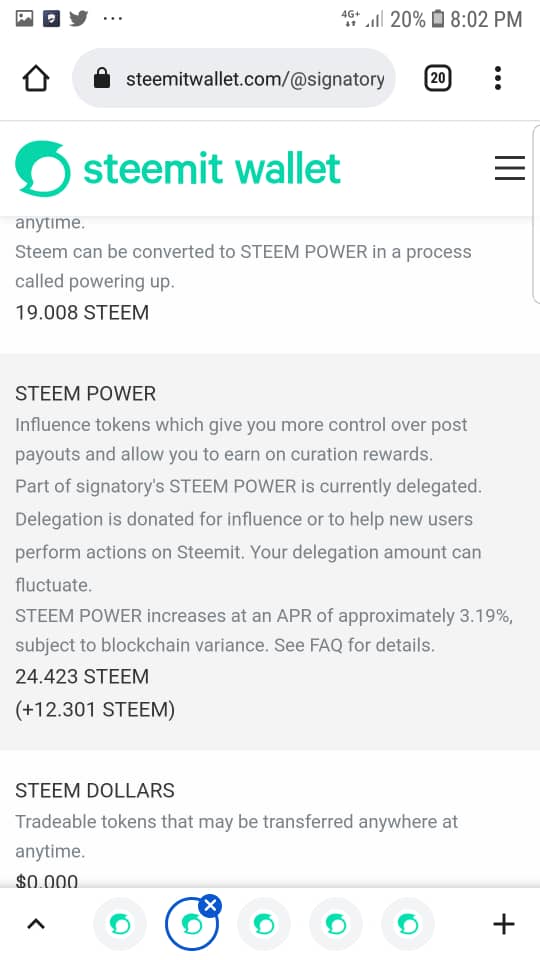Close the active tab with blue X
Viewport: 540px width, 960px height.
210,905
